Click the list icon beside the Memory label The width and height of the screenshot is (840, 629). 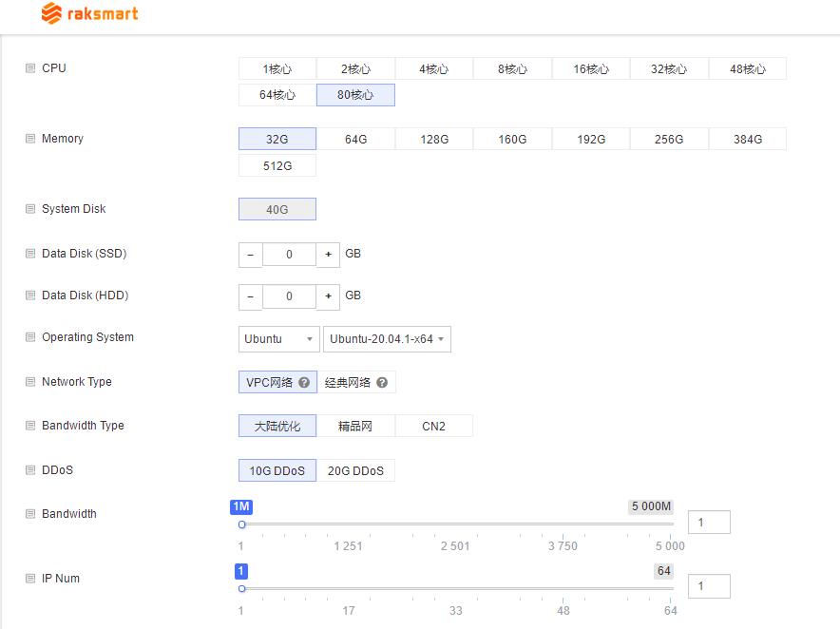[x=31, y=138]
